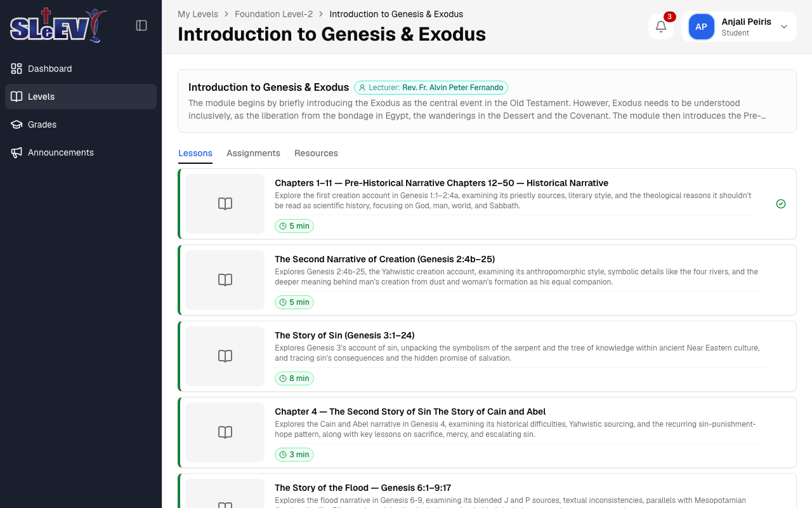
Task: Switch to the Assignments tab
Action: click(x=253, y=153)
